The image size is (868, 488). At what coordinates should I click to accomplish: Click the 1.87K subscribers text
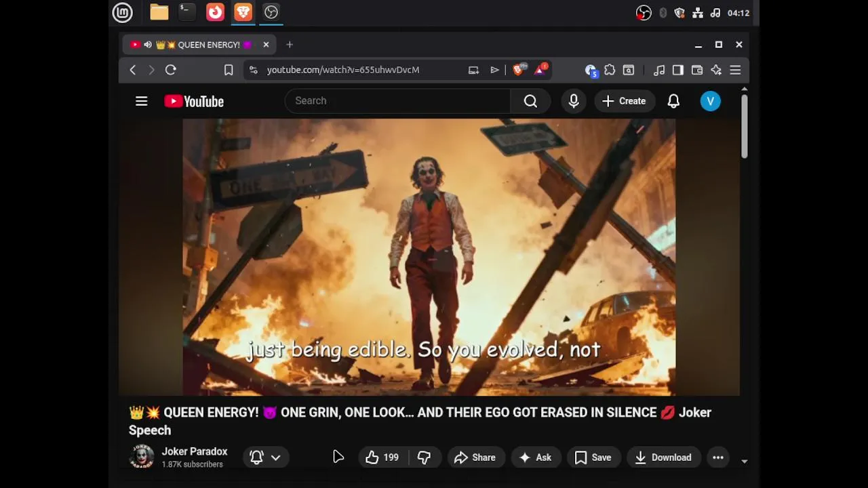pos(192,465)
